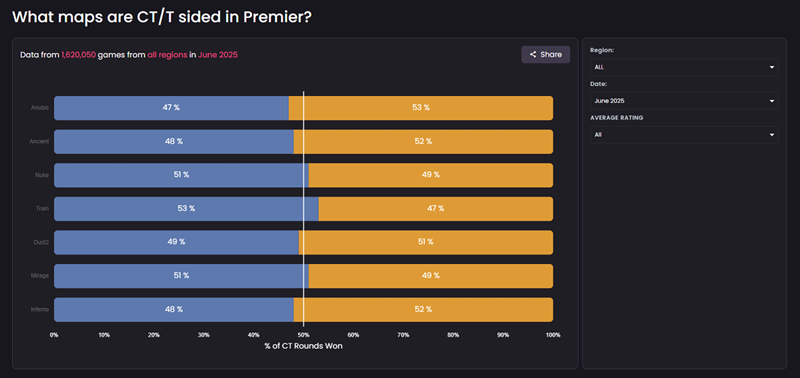
Task: Click the Share button
Action: pyautogui.click(x=545, y=55)
